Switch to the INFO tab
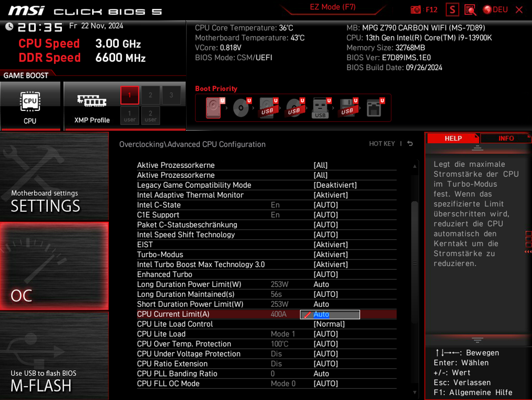The image size is (532, 400). pyautogui.click(x=506, y=138)
